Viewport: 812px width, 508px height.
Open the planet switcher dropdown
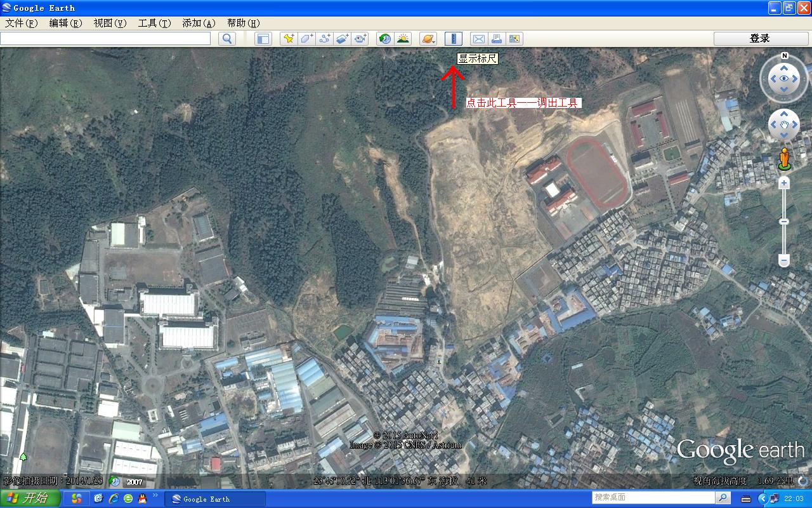[428, 39]
